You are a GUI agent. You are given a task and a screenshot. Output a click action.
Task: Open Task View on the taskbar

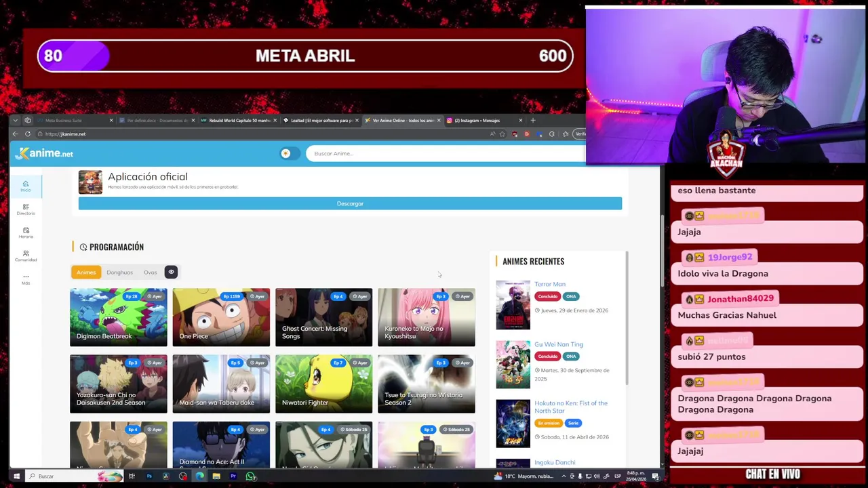click(x=132, y=476)
